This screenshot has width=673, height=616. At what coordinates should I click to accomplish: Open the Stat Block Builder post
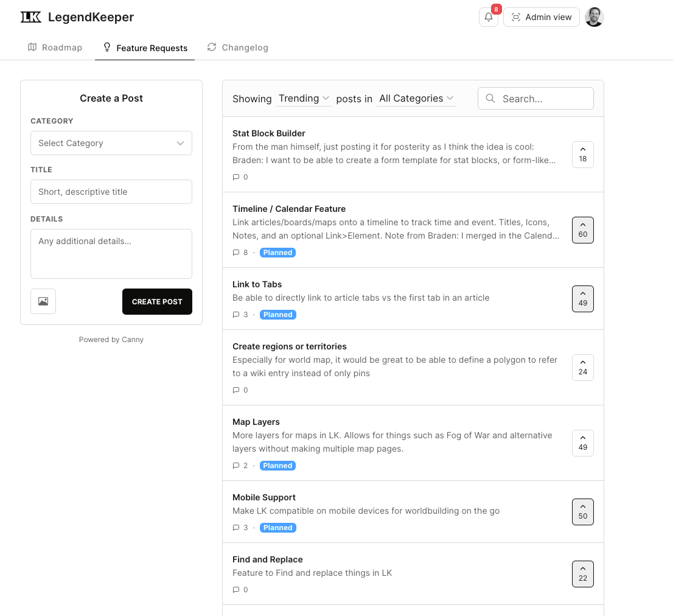[x=269, y=133]
